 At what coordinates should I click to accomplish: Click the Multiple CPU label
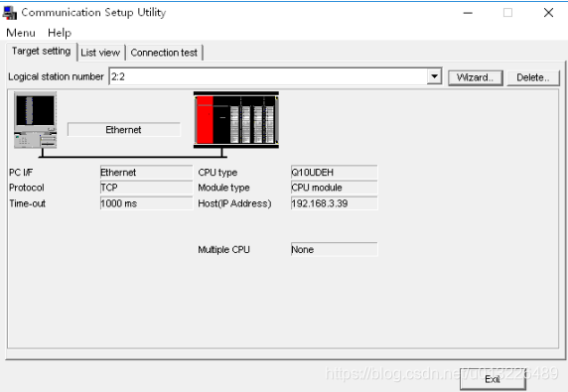click(x=223, y=249)
